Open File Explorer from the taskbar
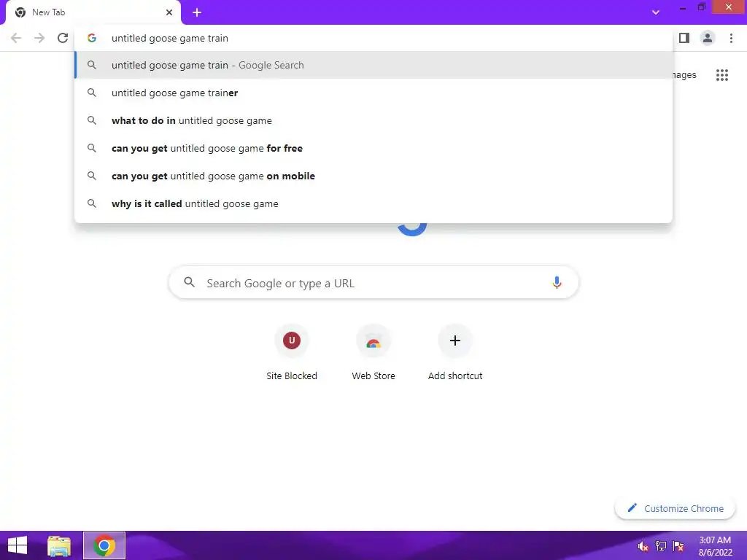This screenshot has width=747, height=560. click(x=59, y=545)
